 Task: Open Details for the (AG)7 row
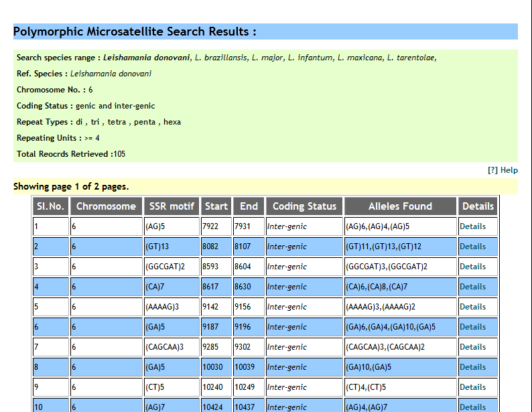tap(472, 407)
